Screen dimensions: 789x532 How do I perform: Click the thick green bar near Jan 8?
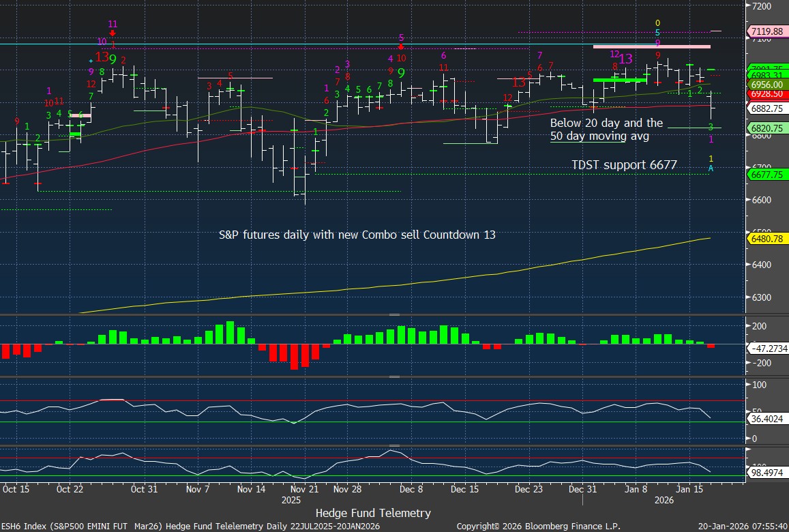(619, 80)
